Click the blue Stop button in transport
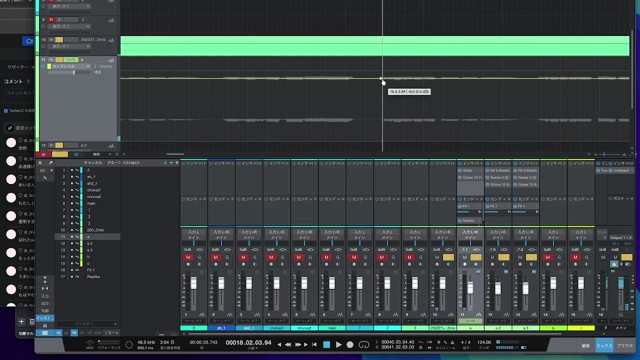The width and height of the screenshot is (640, 360). pyautogui.click(x=327, y=345)
